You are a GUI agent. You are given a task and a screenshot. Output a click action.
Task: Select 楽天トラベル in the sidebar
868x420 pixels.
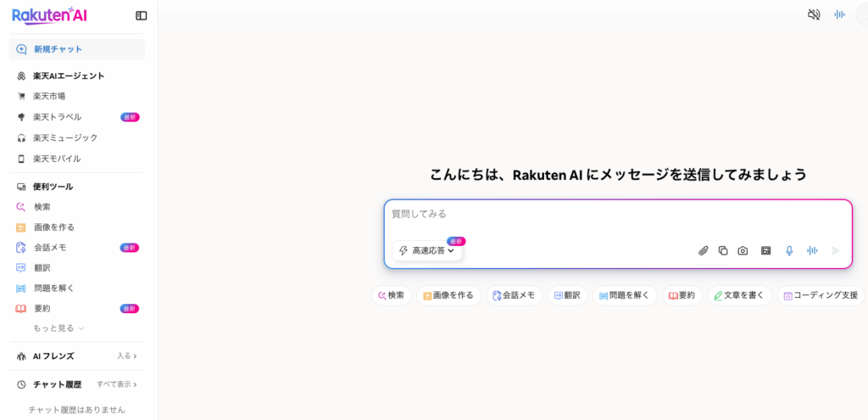57,117
